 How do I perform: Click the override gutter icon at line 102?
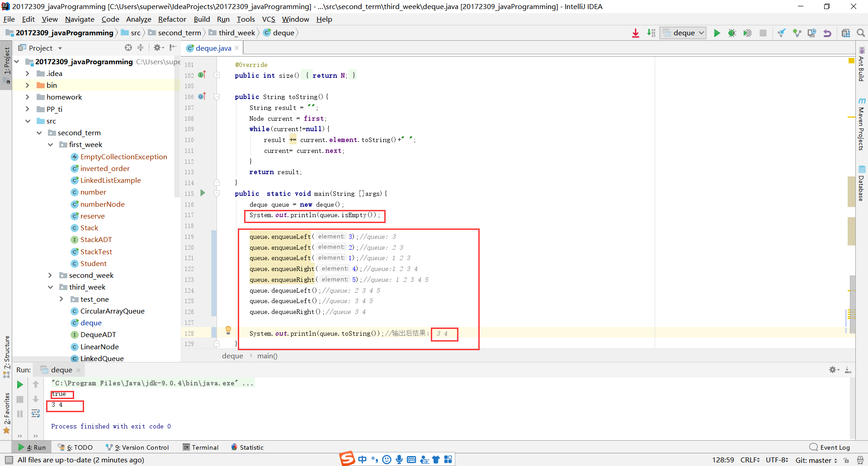click(202, 75)
